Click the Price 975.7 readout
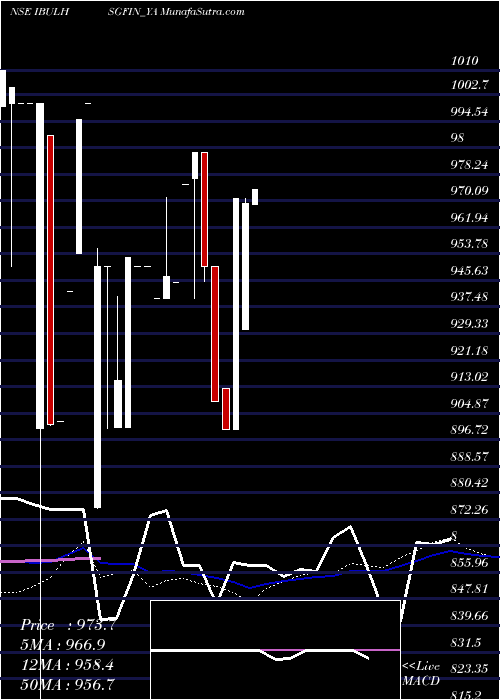 pyautogui.click(x=68, y=625)
